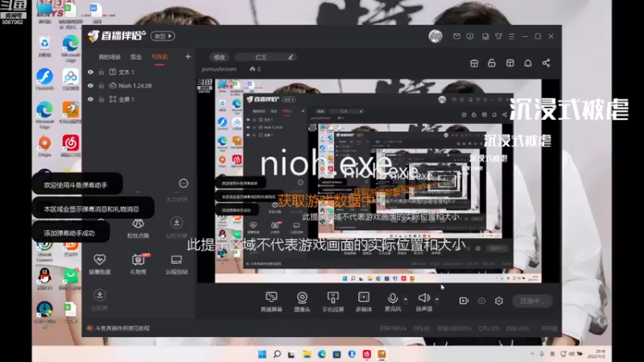Viewport: 644px width, 362px height.
Task: Open the settings gear icon
Action: tap(498, 301)
